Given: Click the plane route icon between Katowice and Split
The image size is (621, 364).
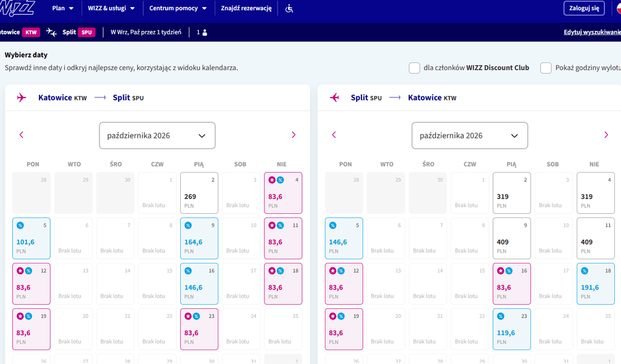Looking at the screenshot, I should point(52,32).
